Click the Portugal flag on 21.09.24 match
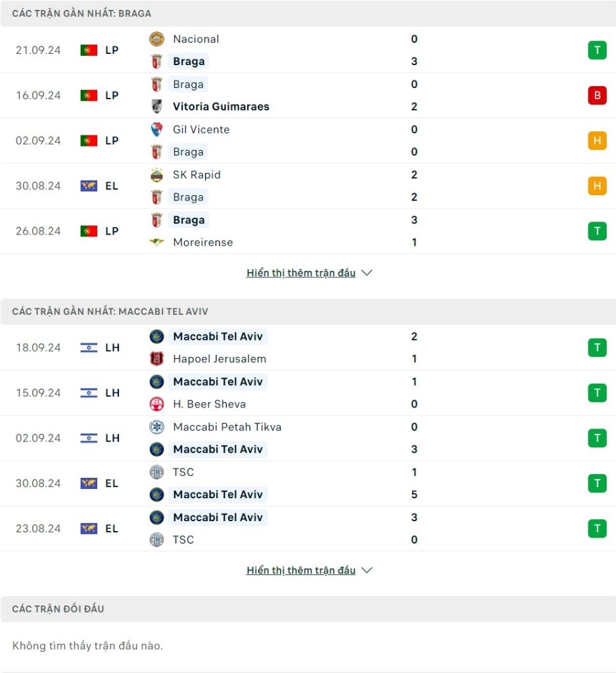The width and height of the screenshot is (616, 673). (89, 50)
